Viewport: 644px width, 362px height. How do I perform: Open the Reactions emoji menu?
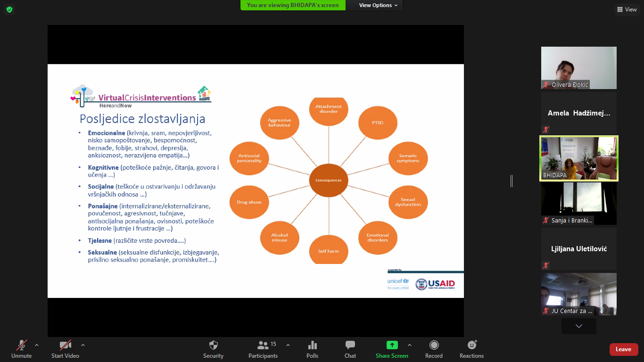pos(471,346)
